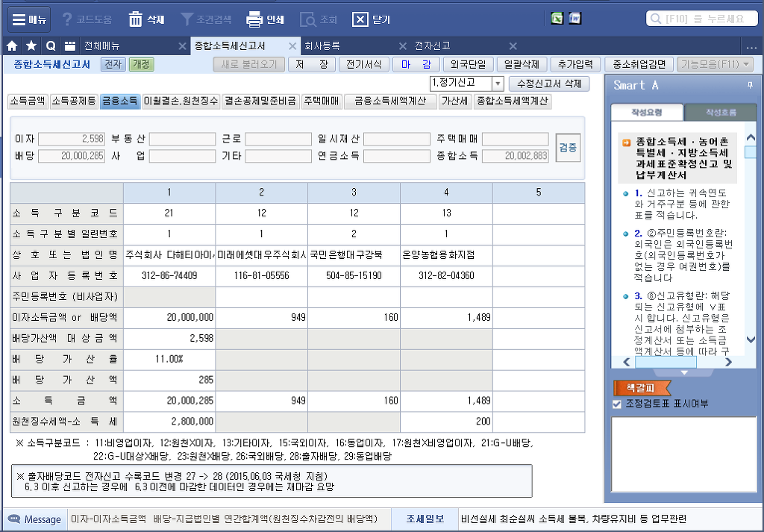This screenshot has width=764, height=532.
Task: Click the 삭제 trash can icon
Action: pos(136,19)
